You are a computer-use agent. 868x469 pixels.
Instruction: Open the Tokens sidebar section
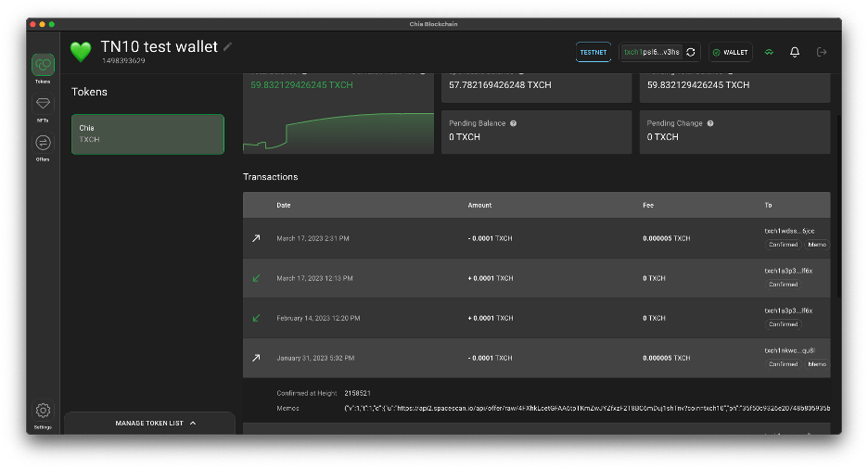pos(43,65)
